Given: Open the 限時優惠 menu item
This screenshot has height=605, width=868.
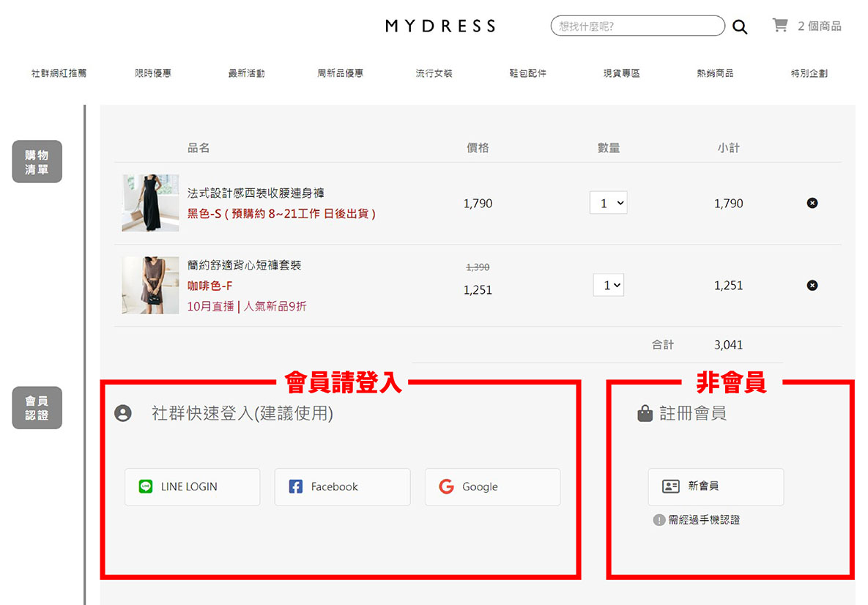Looking at the screenshot, I should coord(153,73).
